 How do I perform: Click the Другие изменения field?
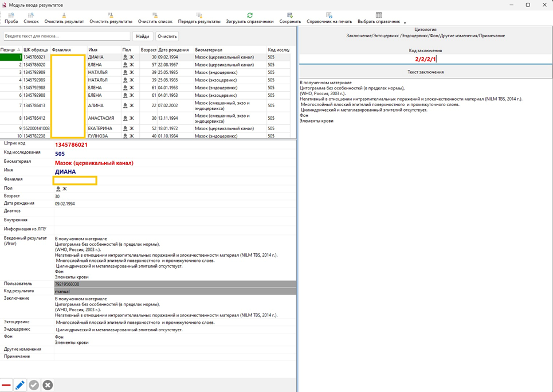click(175, 350)
